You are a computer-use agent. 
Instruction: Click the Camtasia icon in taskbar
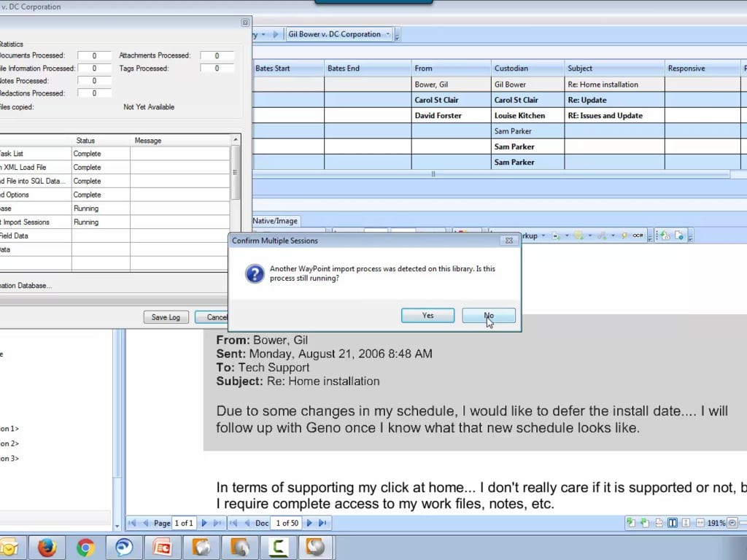click(278, 548)
